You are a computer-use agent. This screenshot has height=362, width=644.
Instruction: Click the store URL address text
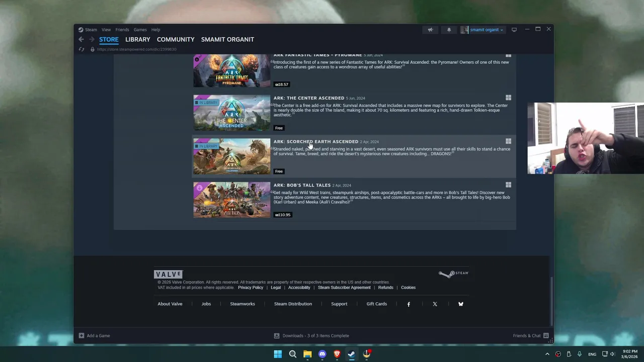pyautogui.click(x=137, y=49)
